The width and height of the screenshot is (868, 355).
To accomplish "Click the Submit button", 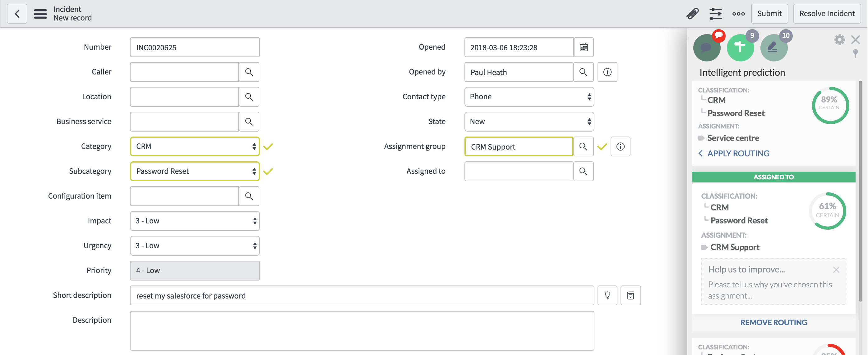I will coord(769,14).
